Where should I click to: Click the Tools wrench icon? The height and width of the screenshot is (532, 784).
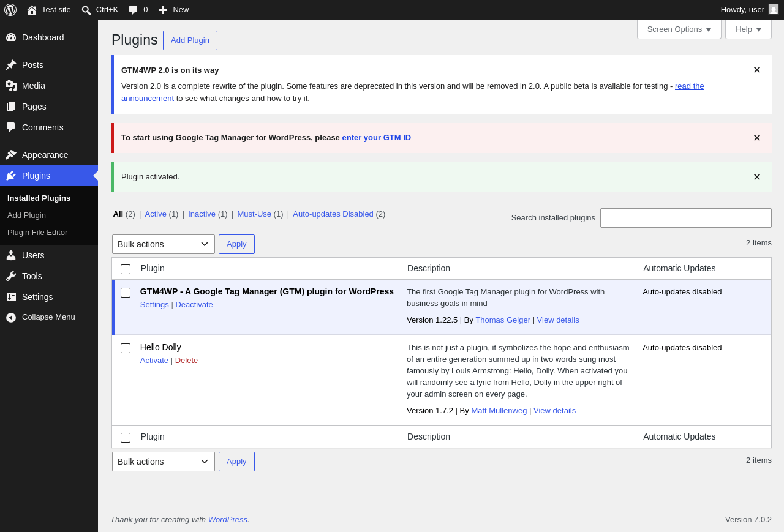pos(11,276)
